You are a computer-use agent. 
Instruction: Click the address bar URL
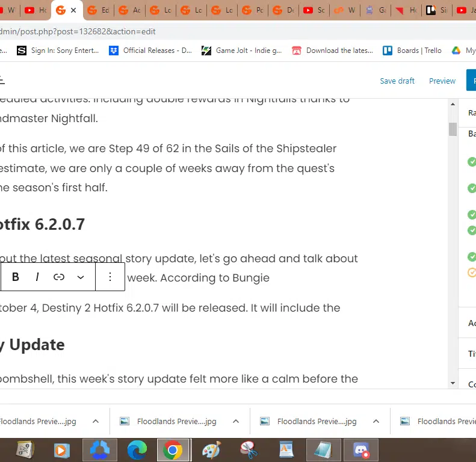click(78, 31)
